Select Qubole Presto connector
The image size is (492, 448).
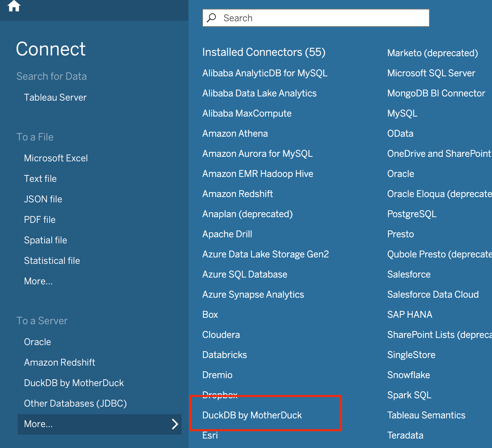tap(440, 254)
